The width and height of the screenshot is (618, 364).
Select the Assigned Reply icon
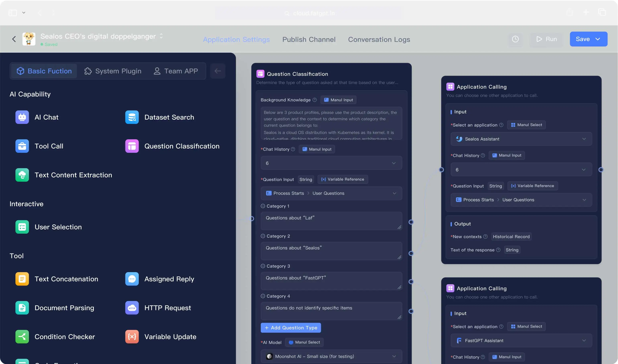point(132,279)
